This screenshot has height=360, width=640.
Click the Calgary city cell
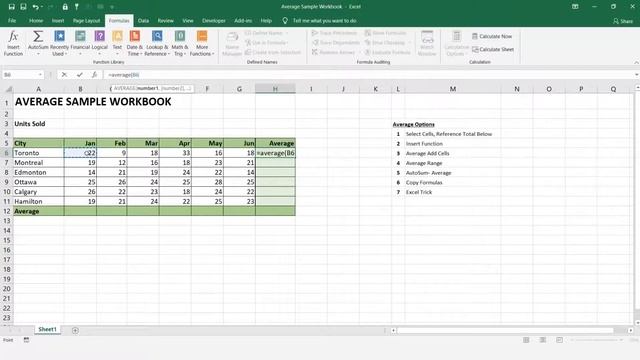coord(38,191)
